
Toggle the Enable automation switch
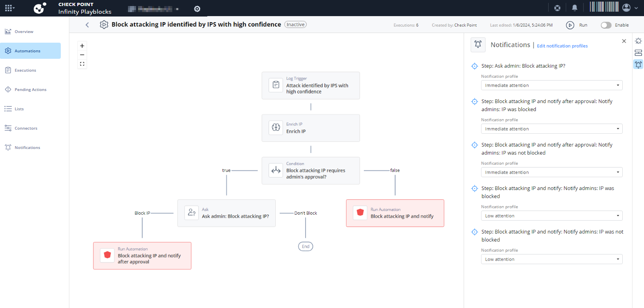pos(606,25)
